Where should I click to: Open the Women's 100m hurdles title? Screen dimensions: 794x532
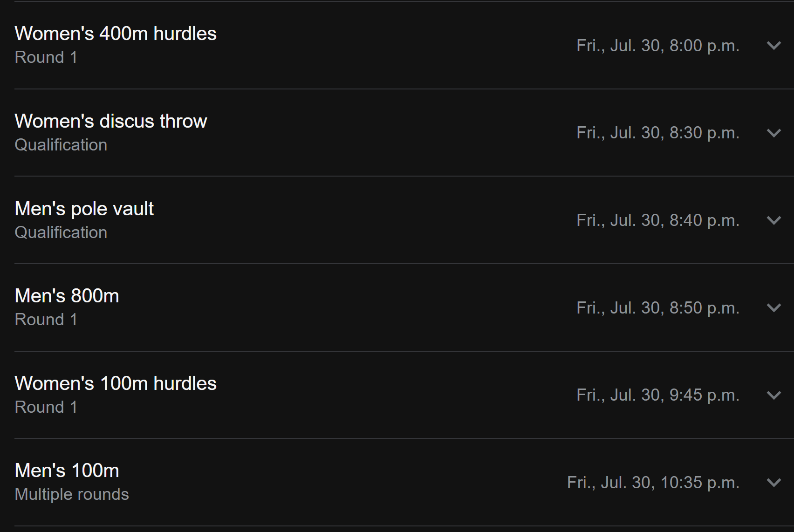point(116,383)
